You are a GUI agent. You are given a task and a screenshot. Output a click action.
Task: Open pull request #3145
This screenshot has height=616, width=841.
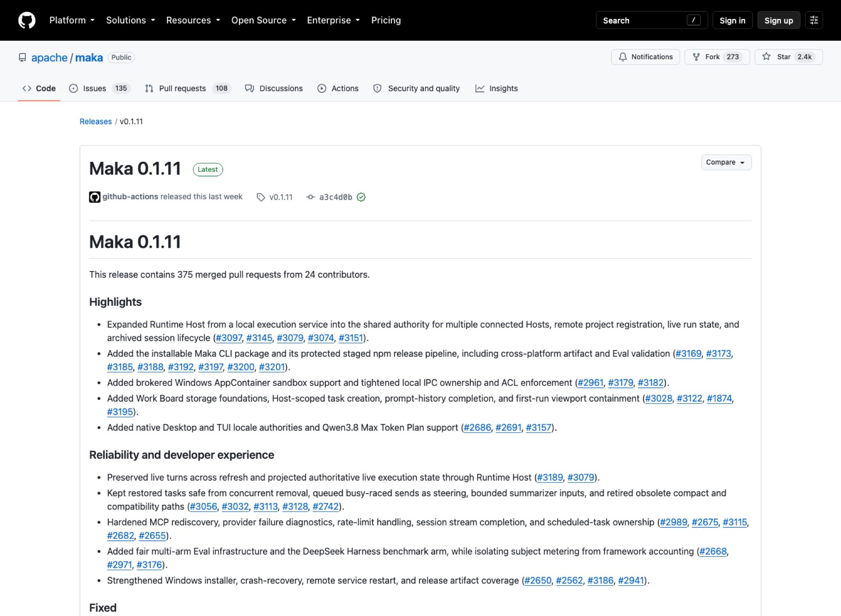coord(259,338)
